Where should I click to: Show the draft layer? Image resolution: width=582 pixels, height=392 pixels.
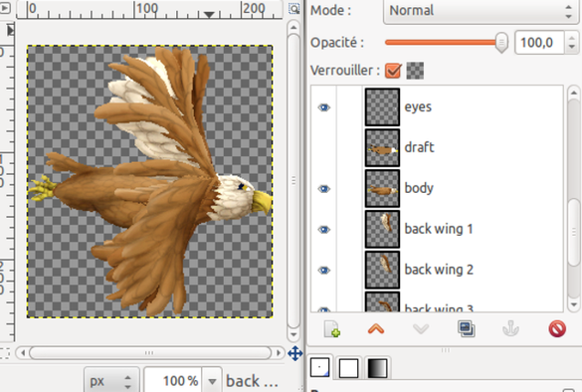(x=324, y=147)
